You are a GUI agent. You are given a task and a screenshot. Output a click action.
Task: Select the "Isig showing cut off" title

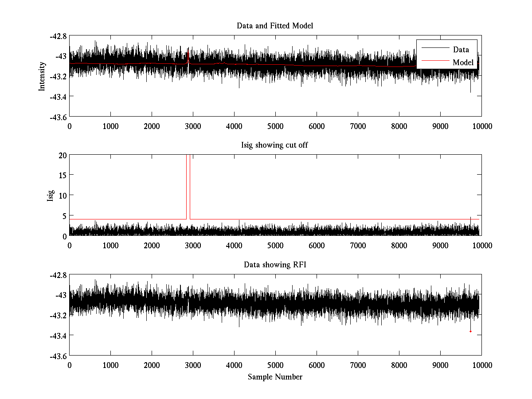click(x=275, y=145)
